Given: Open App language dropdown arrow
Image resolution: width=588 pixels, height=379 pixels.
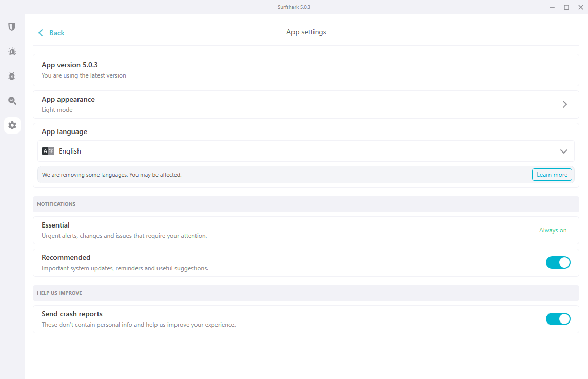Looking at the screenshot, I should [x=563, y=151].
